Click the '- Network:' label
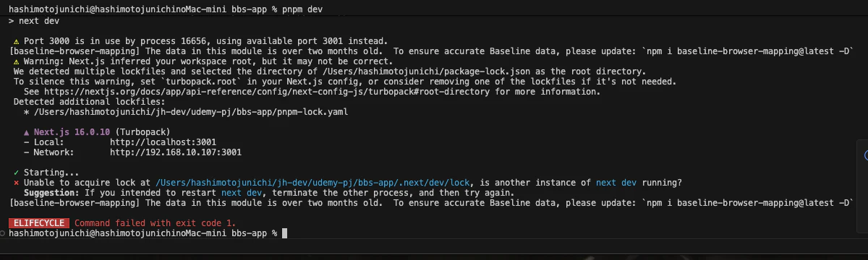 point(49,152)
